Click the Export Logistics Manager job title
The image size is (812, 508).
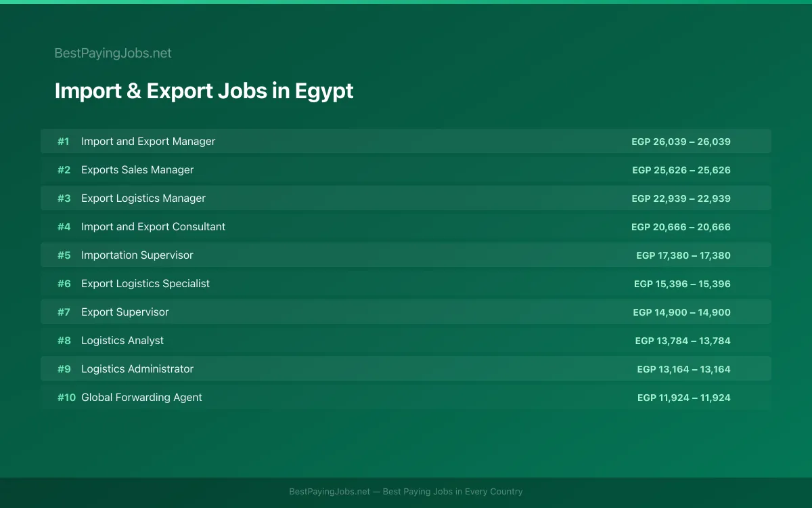pyautogui.click(x=143, y=198)
